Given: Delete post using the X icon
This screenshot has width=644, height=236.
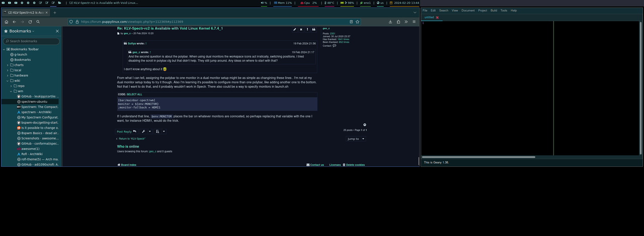Looking at the screenshot, I should (301, 29).
